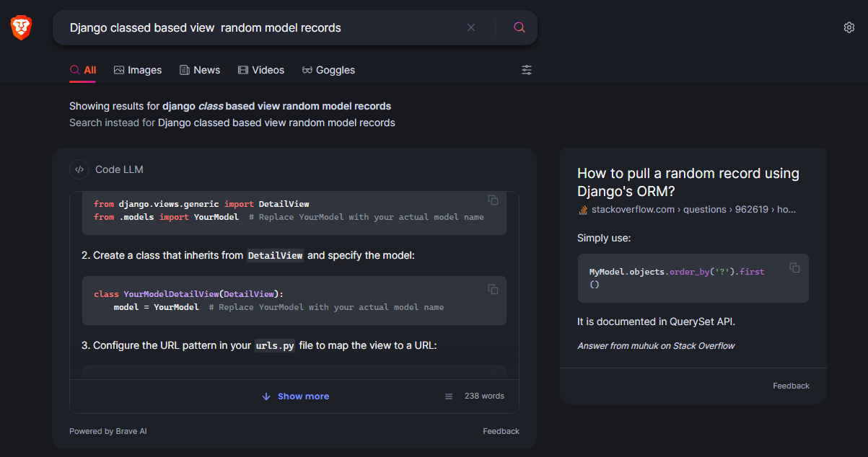
Task: Click 'Simply use:' text
Action: pos(604,238)
